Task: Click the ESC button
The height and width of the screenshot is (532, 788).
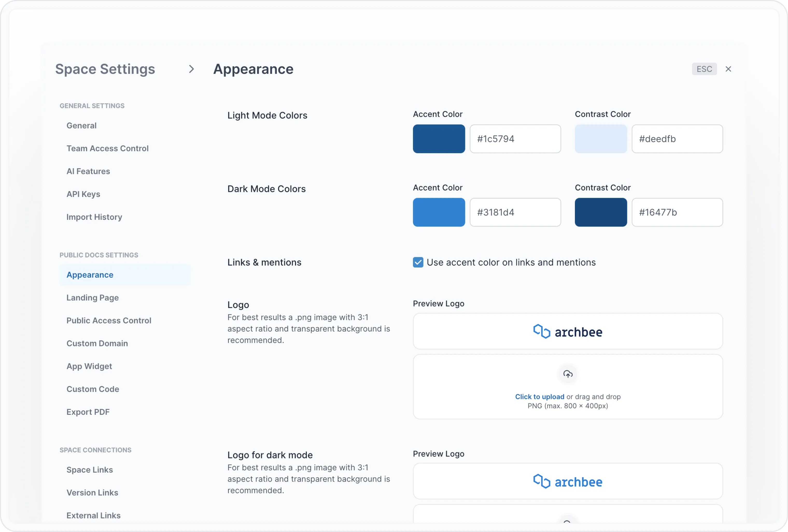Action: [x=704, y=69]
